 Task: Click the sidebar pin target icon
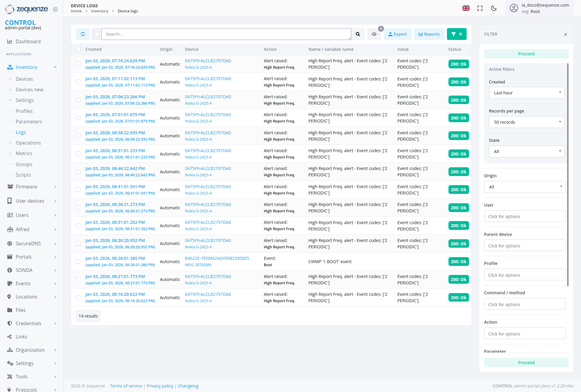(55, 9)
